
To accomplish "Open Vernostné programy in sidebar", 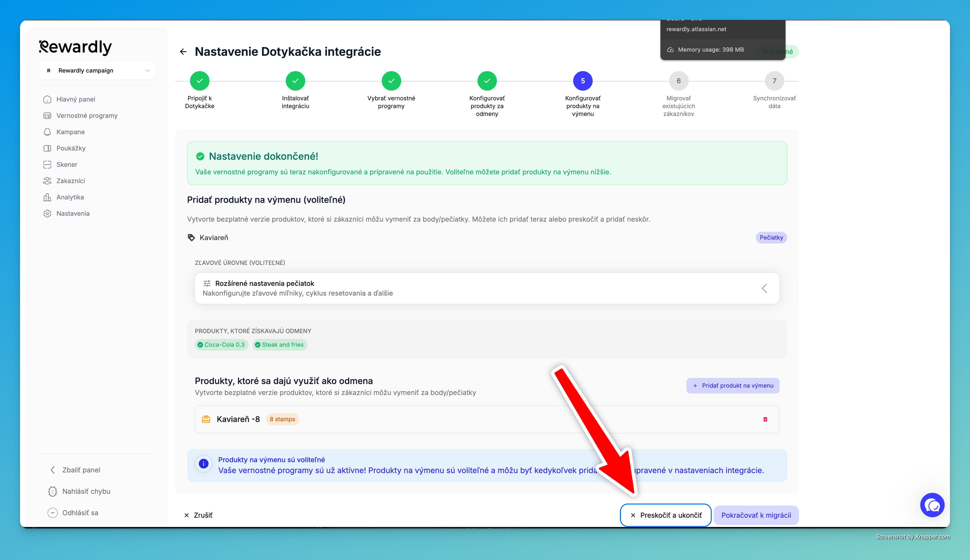I will pyautogui.click(x=87, y=115).
